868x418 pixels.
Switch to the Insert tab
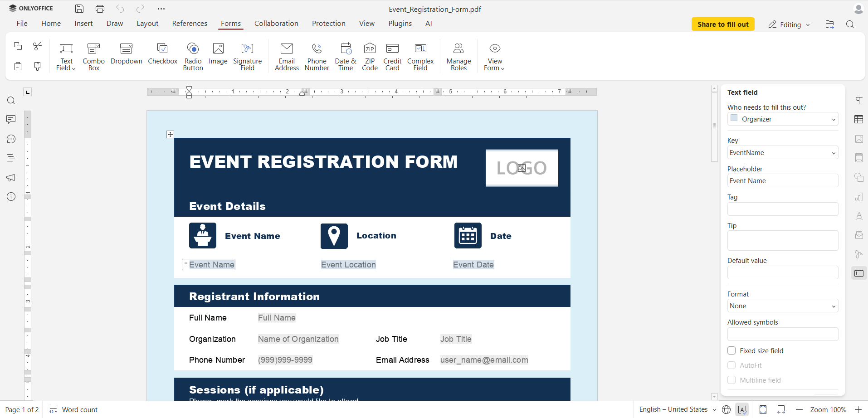(x=83, y=24)
